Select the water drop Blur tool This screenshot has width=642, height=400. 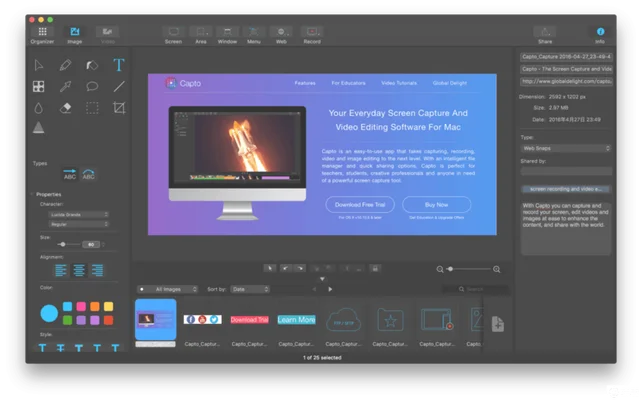coord(38,108)
